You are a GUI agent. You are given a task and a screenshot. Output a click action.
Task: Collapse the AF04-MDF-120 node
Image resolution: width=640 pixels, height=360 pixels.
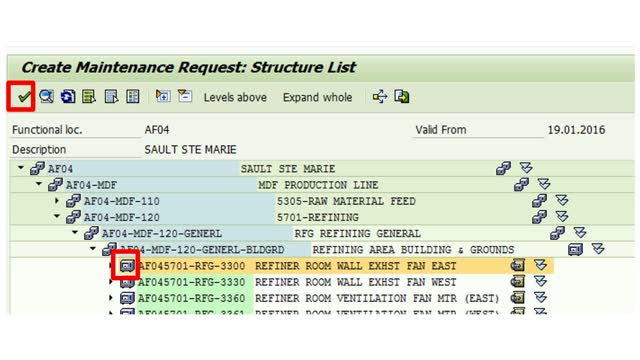click(57, 216)
